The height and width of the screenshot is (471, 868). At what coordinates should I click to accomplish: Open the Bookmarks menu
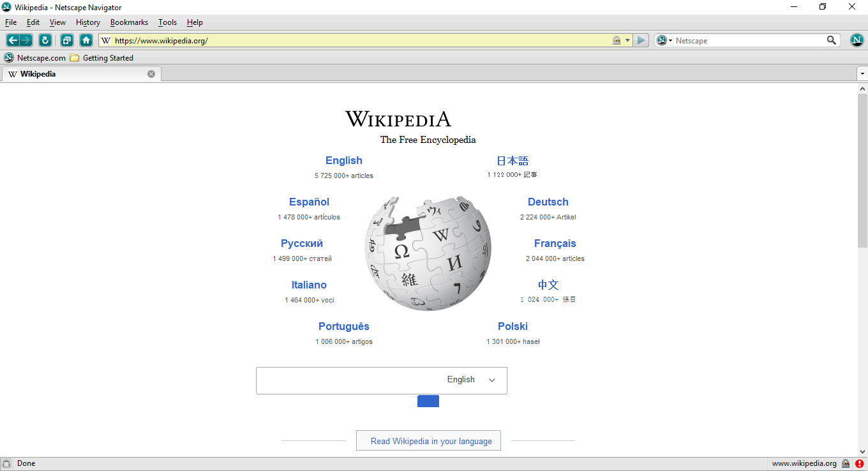129,22
